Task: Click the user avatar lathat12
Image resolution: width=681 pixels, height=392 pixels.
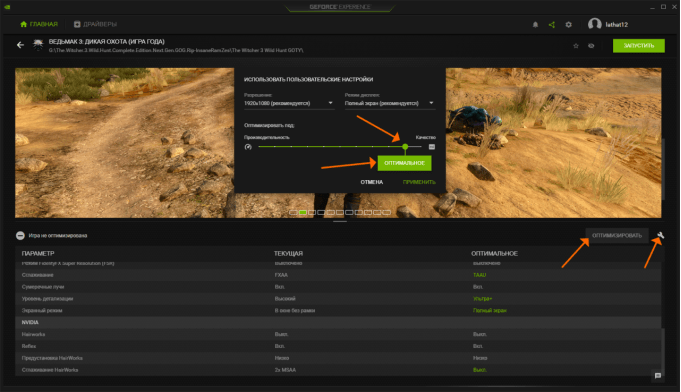Action: [595, 24]
